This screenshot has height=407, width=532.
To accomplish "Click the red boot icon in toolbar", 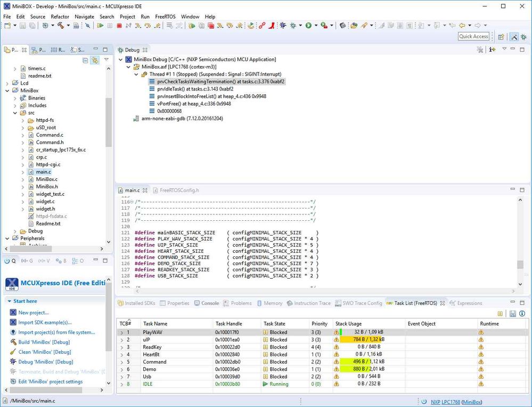I will 271,26.
